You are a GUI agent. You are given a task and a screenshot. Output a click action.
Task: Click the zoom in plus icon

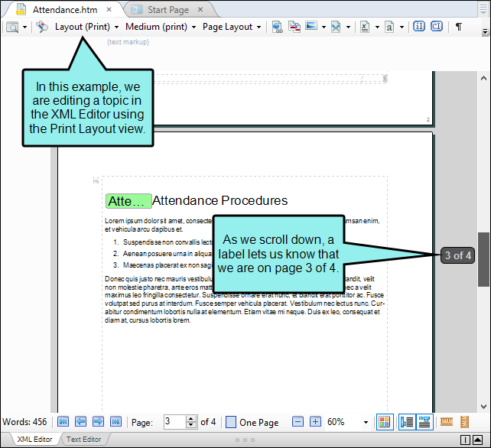tap(315, 422)
